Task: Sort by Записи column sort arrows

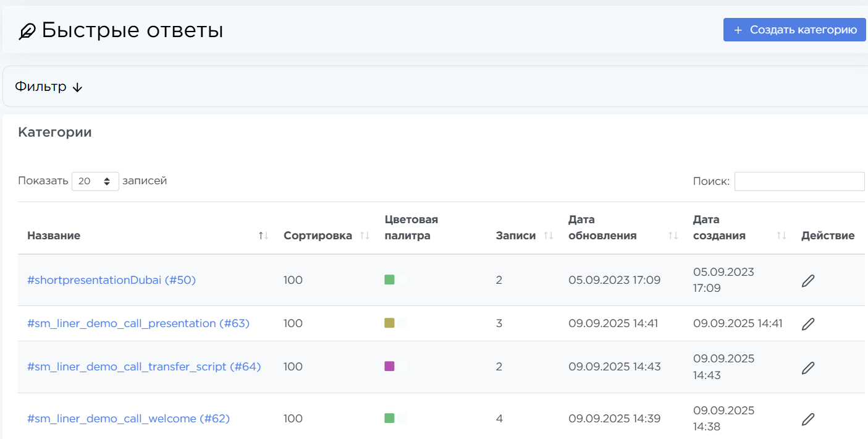Action: [x=548, y=236]
